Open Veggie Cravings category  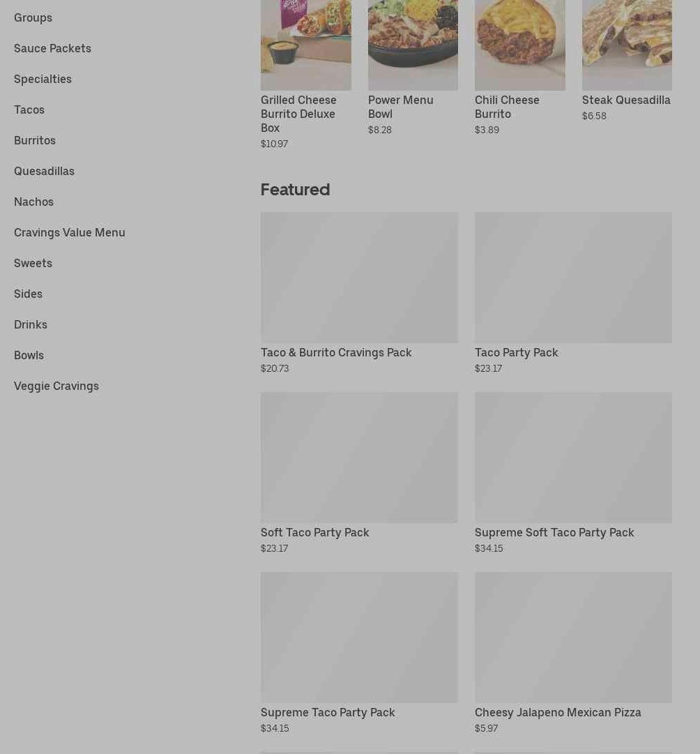56,386
